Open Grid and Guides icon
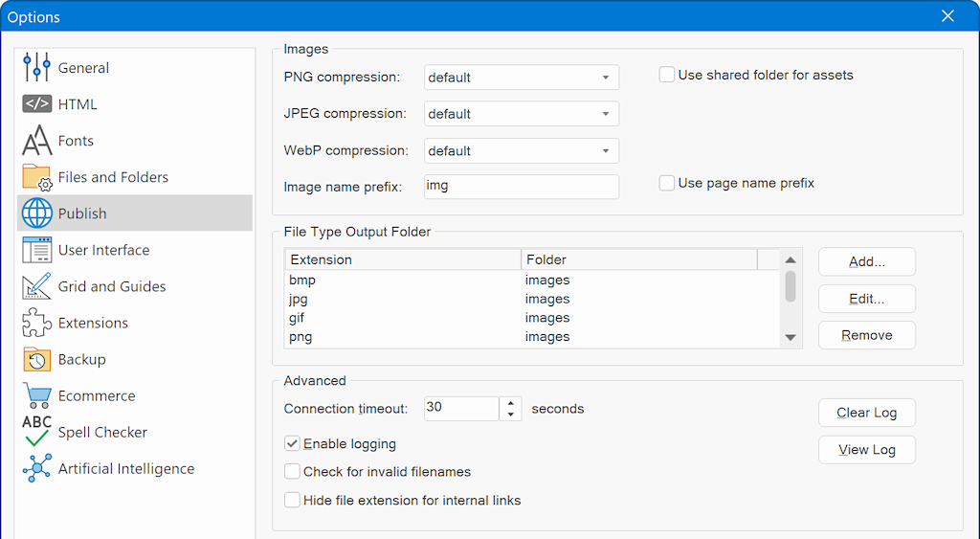Screen dimensions: 980x539 [36, 286]
